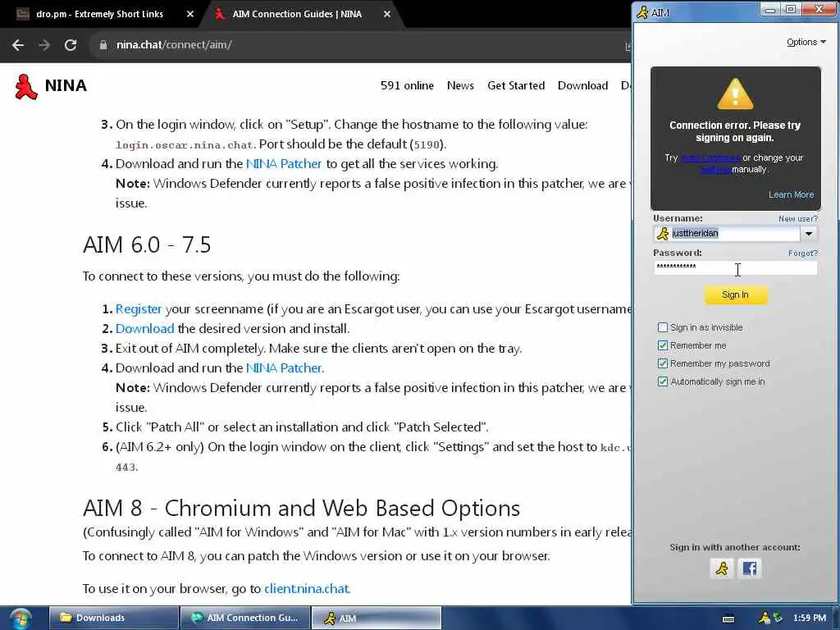Sign in with another AIM account icon
840x630 pixels.
coord(722,568)
